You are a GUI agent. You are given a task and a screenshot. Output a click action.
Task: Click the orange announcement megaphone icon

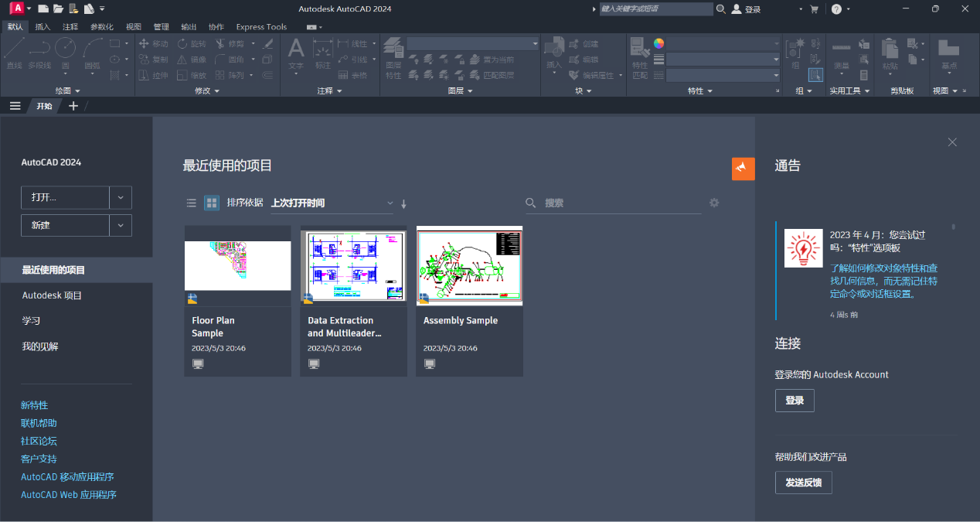coord(743,168)
